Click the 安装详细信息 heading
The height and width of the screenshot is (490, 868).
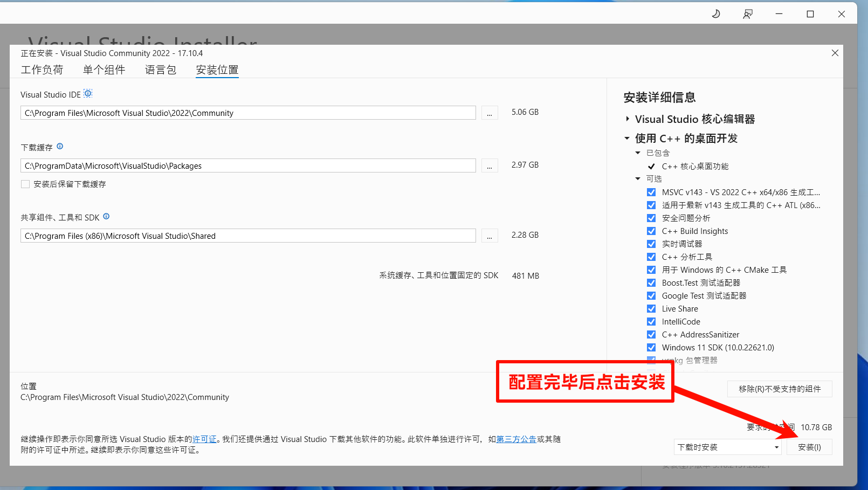click(x=659, y=98)
